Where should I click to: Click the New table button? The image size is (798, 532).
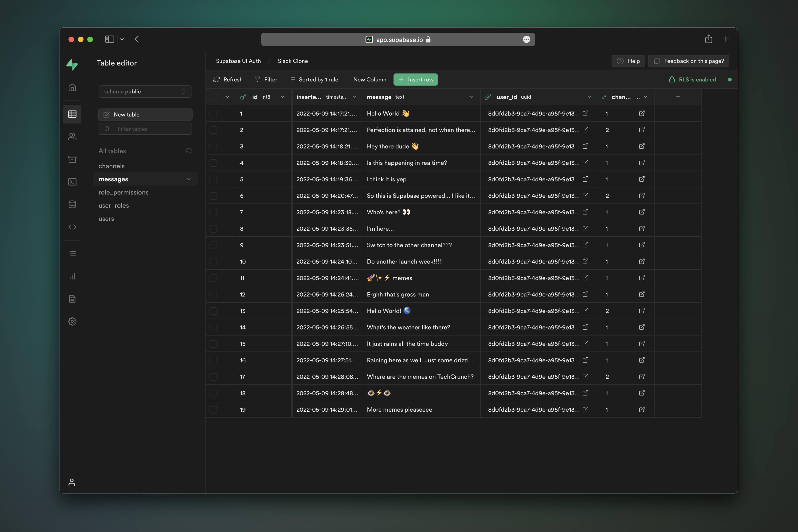pyautogui.click(x=145, y=115)
